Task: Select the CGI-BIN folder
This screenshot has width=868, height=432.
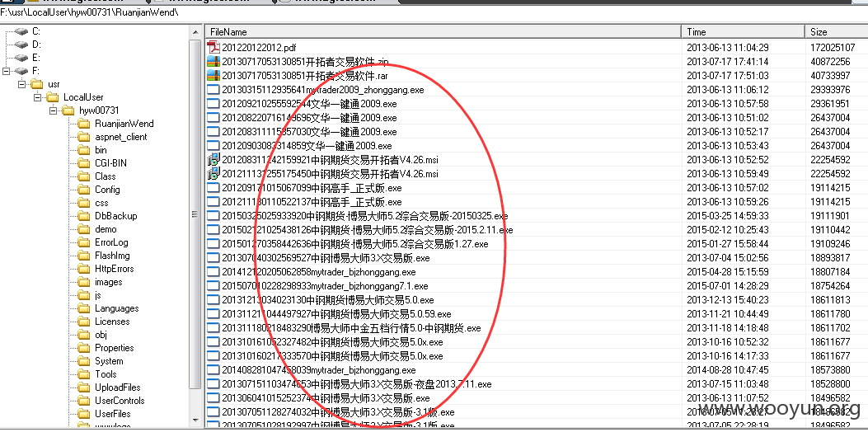Action: (110, 163)
